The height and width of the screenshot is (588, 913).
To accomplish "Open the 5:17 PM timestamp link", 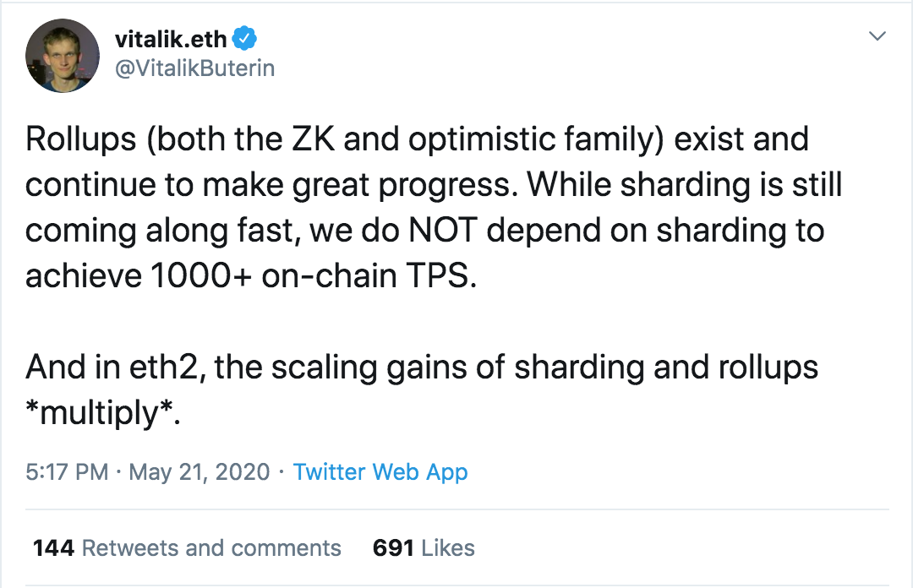I will tap(67, 472).
